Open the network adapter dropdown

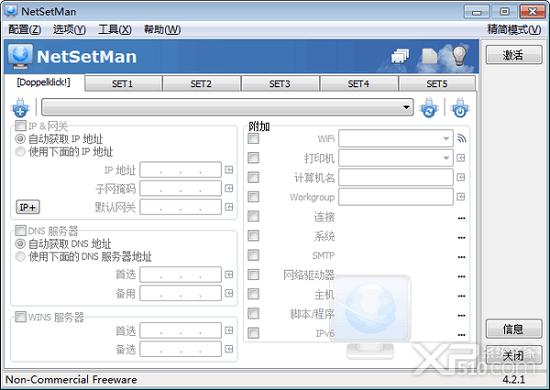coord(227,107)
